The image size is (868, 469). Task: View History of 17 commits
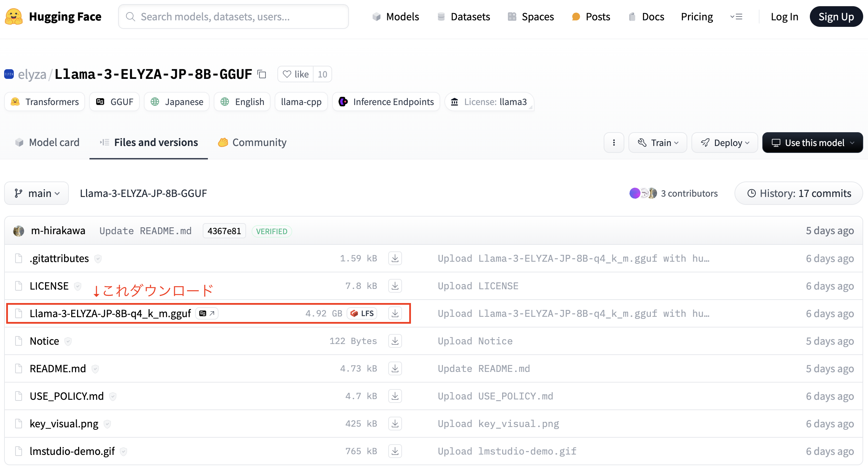point(798,193)
